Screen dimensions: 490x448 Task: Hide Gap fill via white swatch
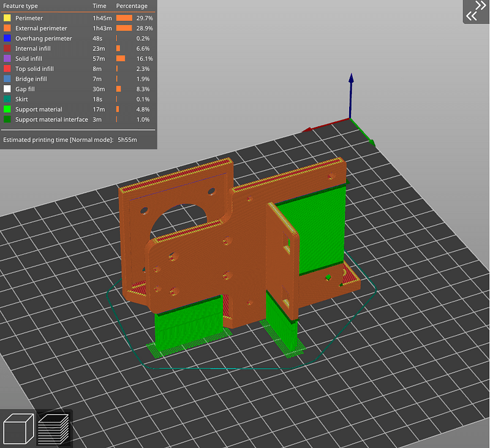tap(7, 89)
